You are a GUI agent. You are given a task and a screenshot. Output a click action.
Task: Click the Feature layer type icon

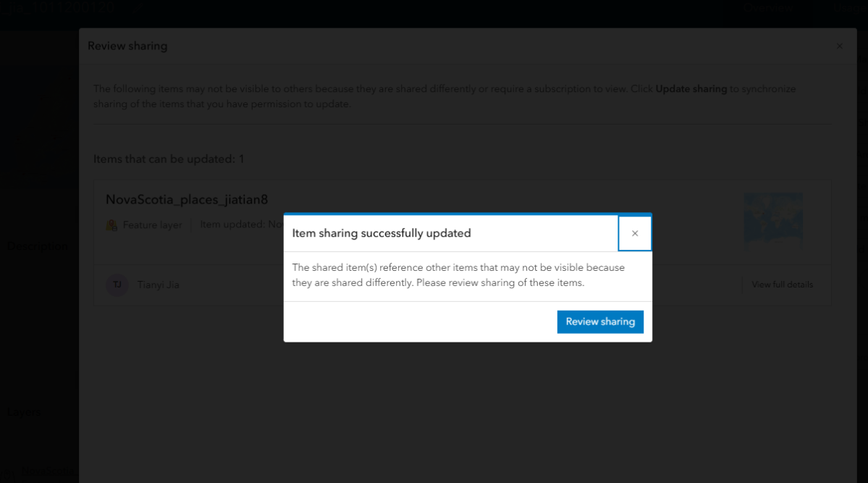[x=111, y=225]
